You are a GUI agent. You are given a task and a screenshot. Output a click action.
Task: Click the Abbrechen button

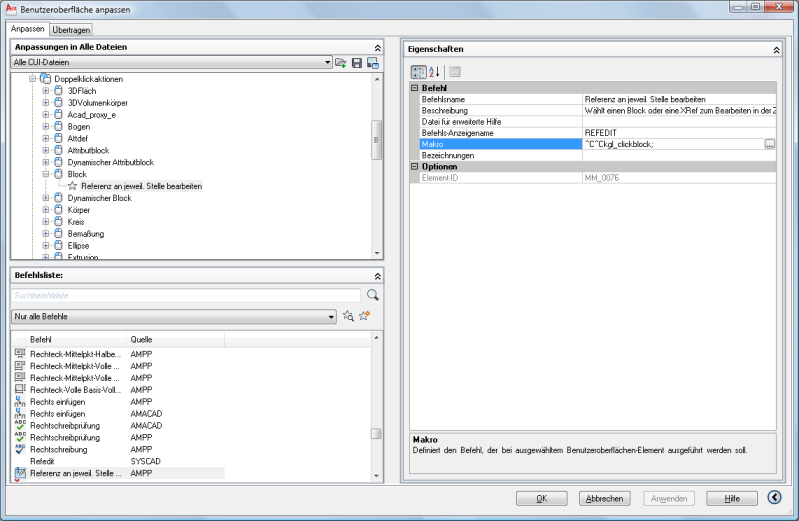(x=604, y=498)
